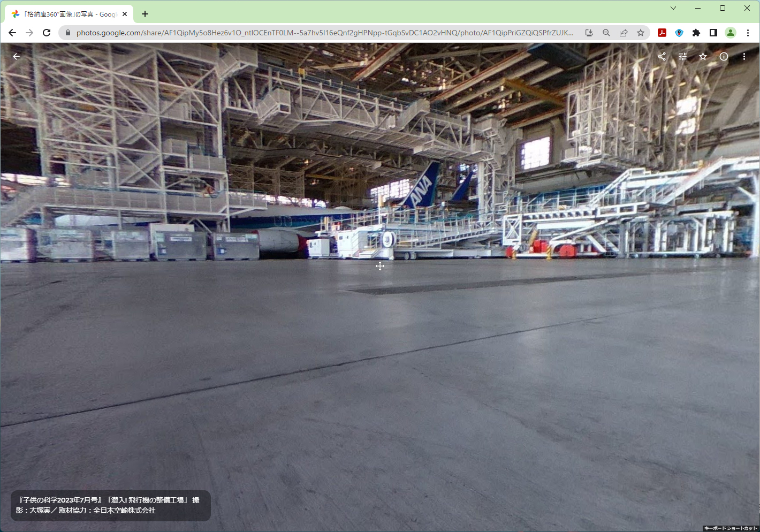Click the keyboard shortcuts link
This screenshot has height=532, width=760.
pos(731,528)
